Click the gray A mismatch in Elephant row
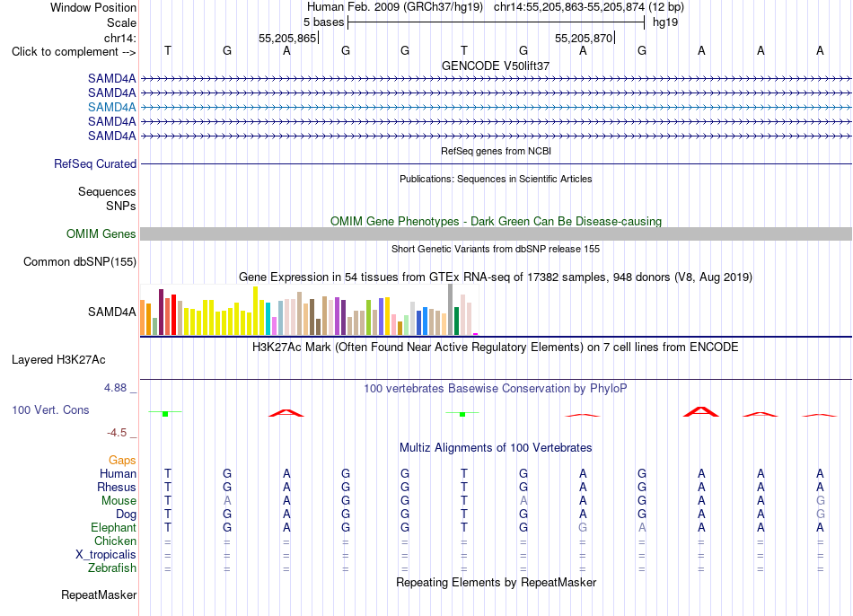Screen dimensions: 853x616 [642, 527]
